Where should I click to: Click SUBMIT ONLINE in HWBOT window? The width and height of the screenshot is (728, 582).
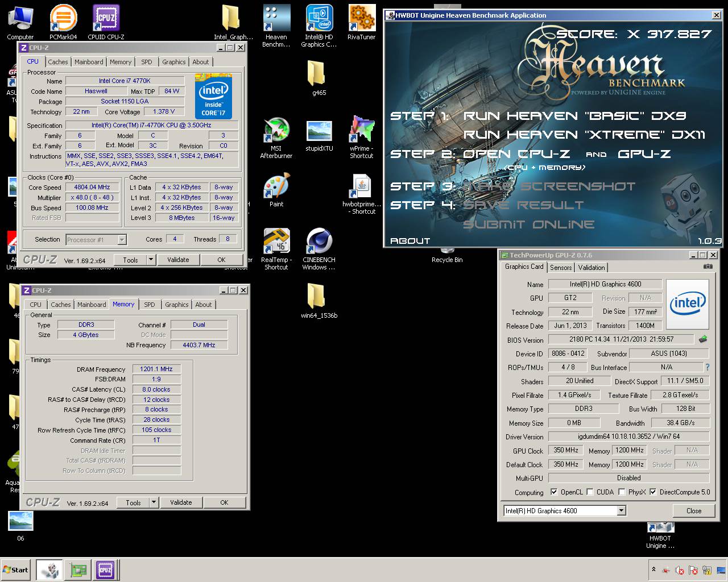pyautogui.click(x=528, y=225)
